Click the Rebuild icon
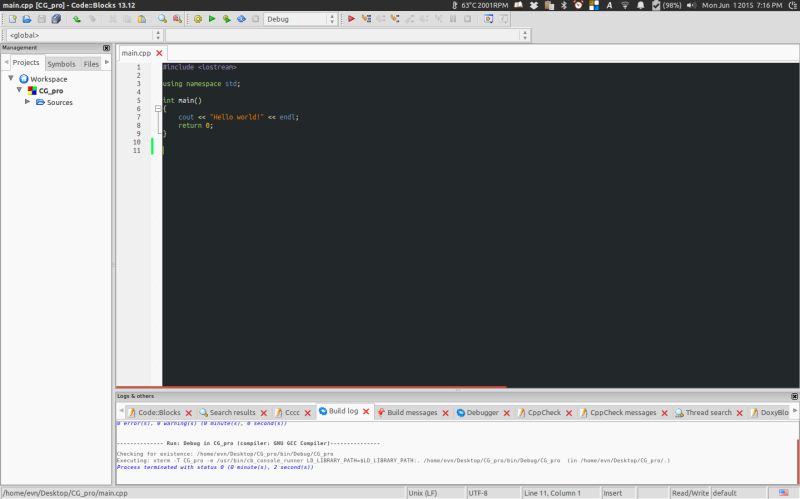Image resolution: width=800 pixels, height=499 pixels. click(x=241, y=19)
